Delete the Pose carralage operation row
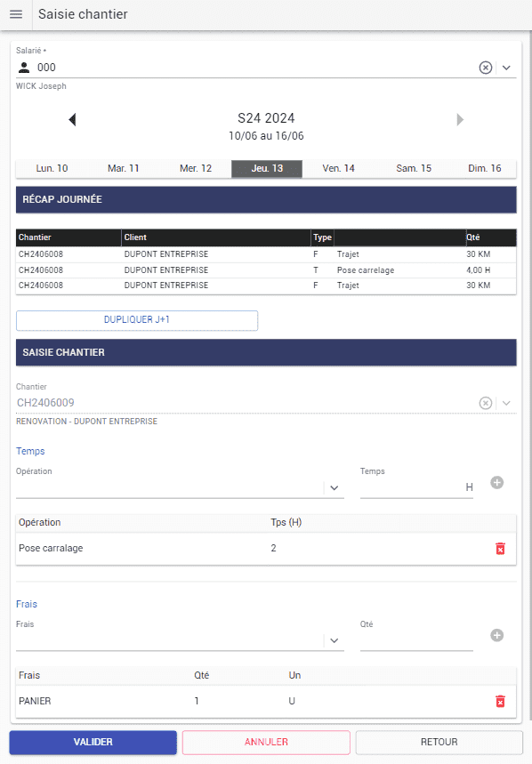This screenshot has width=532, height=764. click(x=501, y=549)
